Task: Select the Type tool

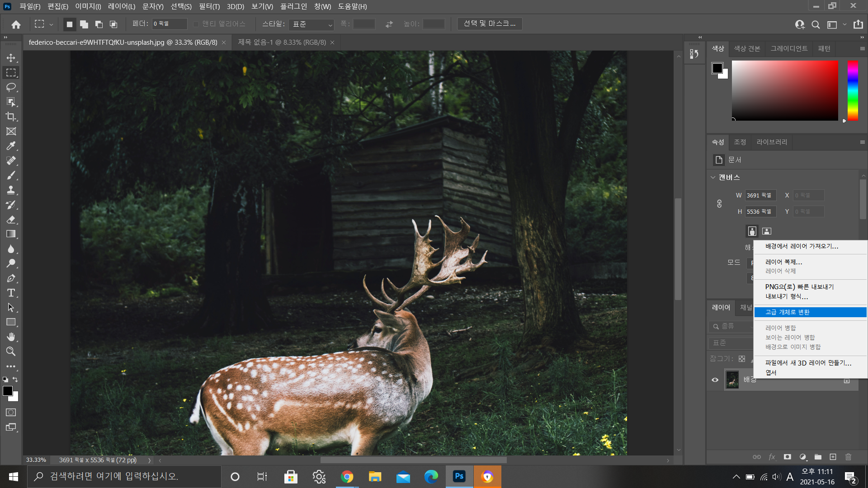Action: pos(11,293)
